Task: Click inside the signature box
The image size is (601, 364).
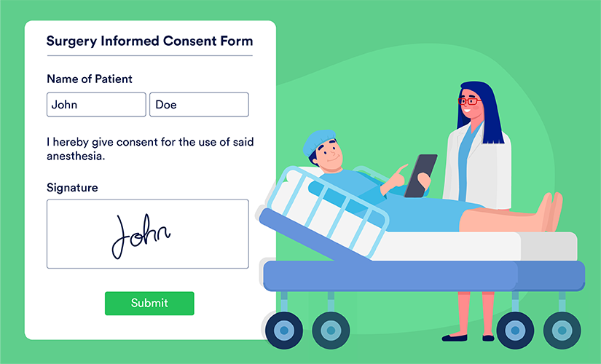Action: pos(148,234)
